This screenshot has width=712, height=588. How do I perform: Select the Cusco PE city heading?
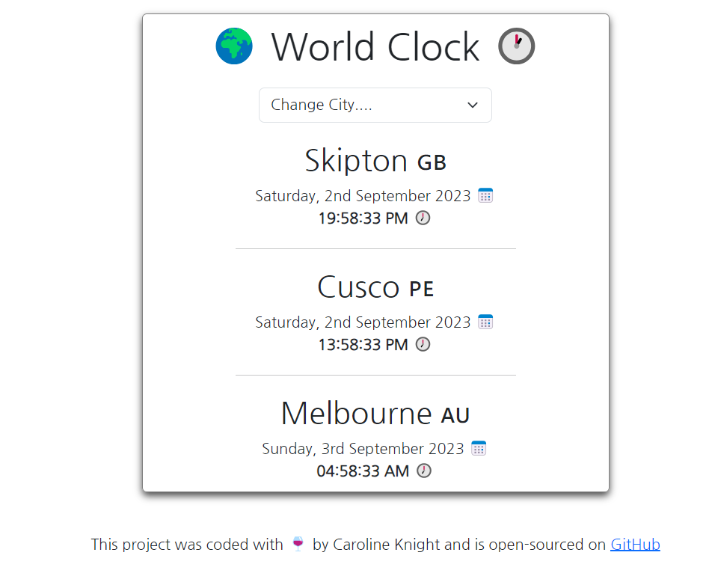(x=375, y=287)
